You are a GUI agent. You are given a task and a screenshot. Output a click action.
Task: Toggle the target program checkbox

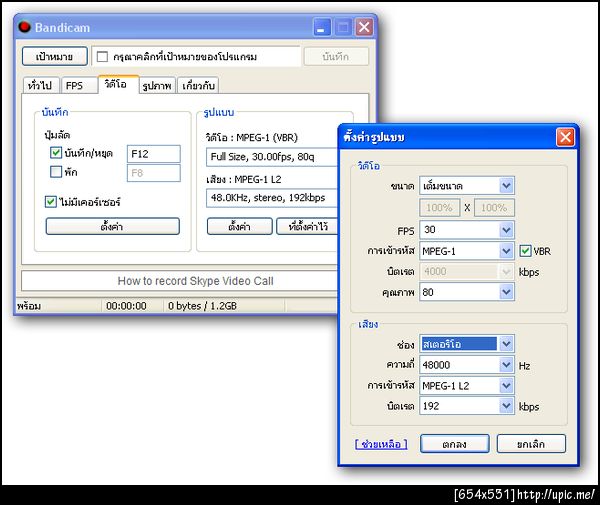[102, 57]
